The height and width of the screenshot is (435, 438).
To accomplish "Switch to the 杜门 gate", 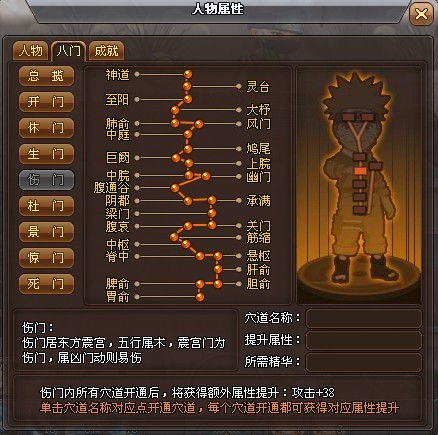I will coord(46,206).
